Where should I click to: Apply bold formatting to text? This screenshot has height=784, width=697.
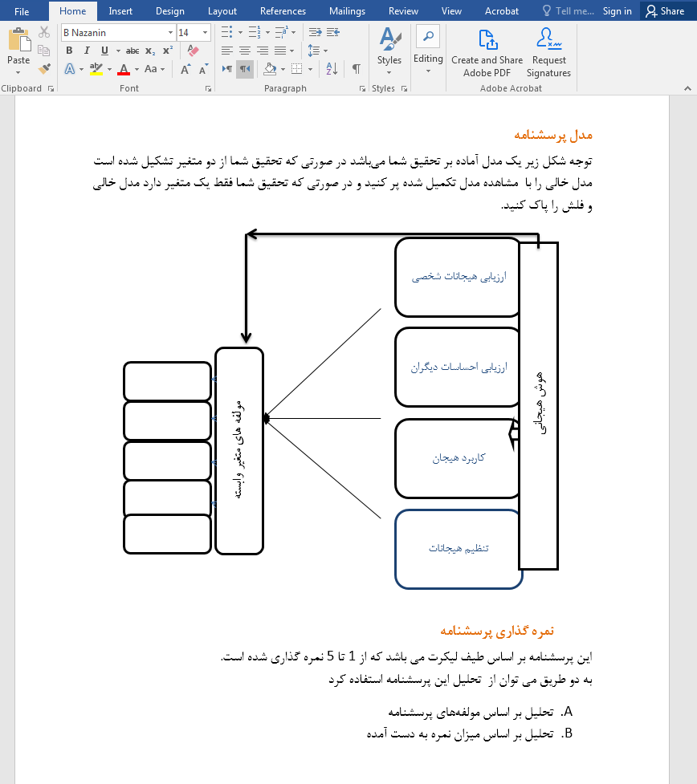68,50
